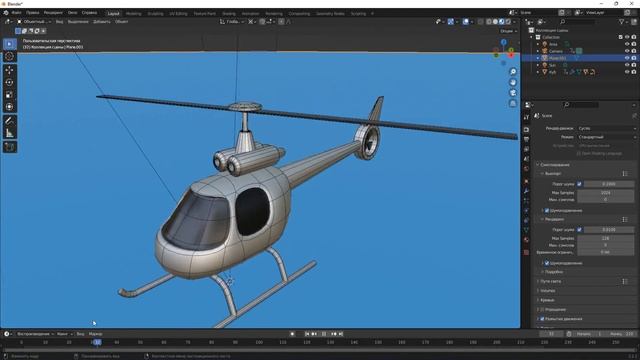Click the pan hand icon in viewport
The width and height of the screenshot is (640, 360).
(x=513, y=82)
